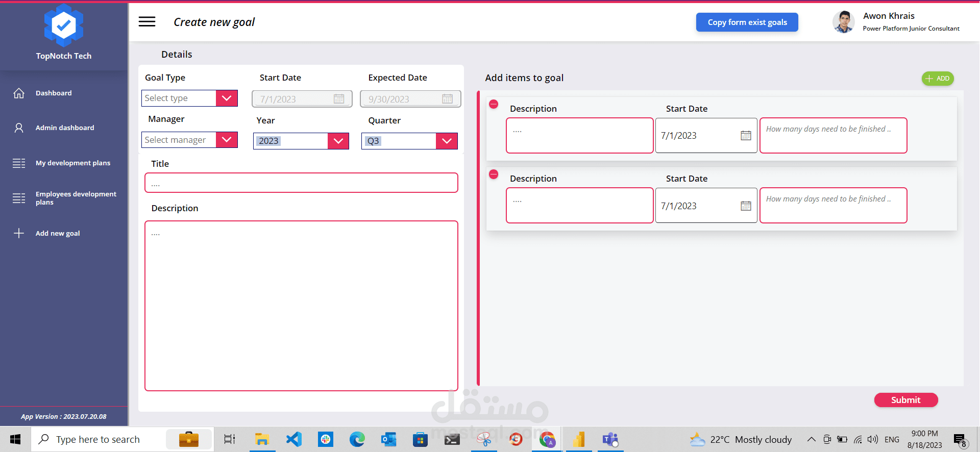This screenshot has width=980, height=452.
Task: Click the Dashboard home icon
Action: (x=19, y=93)
